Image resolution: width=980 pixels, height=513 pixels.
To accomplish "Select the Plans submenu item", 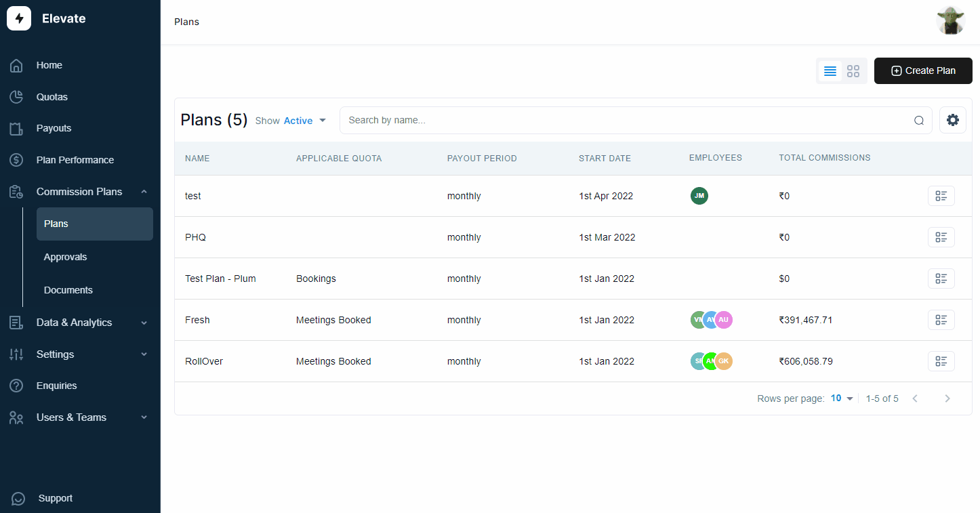I will coord(95,224).
